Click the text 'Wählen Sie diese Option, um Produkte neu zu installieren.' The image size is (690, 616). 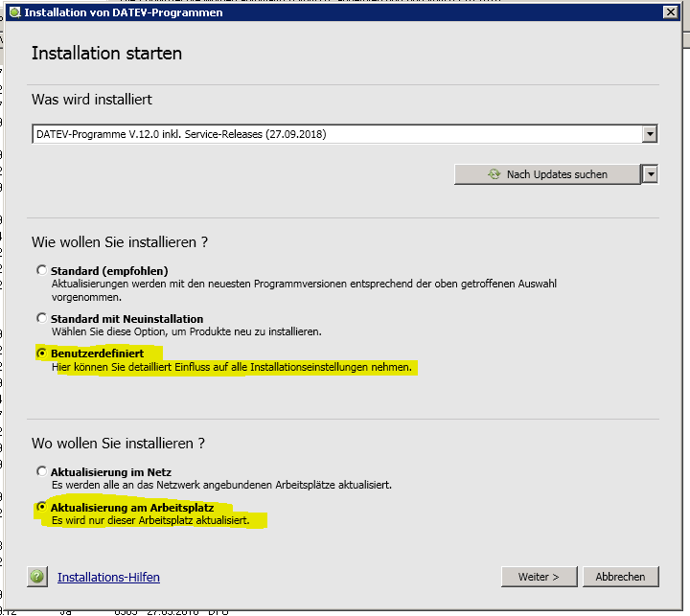point(187,331)
